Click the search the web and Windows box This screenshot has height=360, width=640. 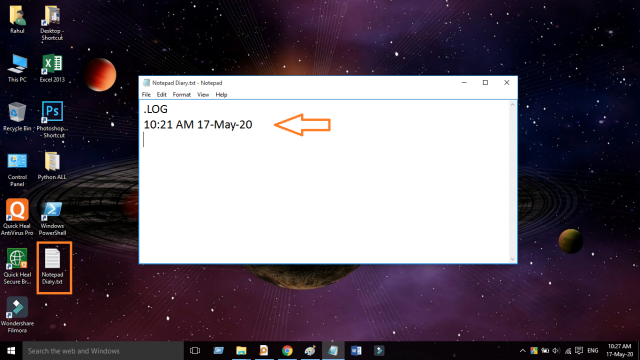click(x=103, y=351)
